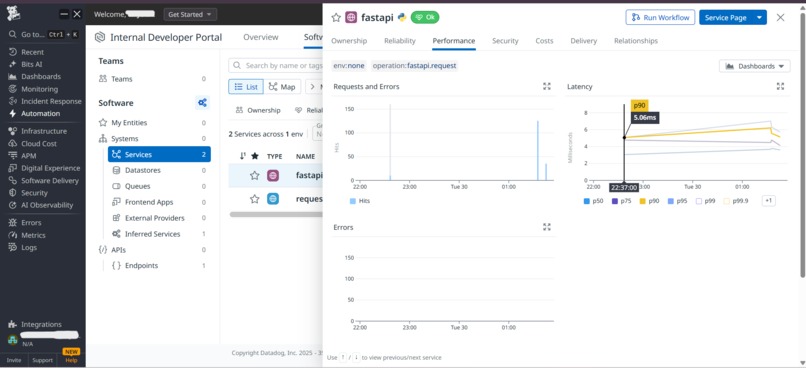Click the Help link at bottom
The image size is (806, 368).
(x=71, y=360)
